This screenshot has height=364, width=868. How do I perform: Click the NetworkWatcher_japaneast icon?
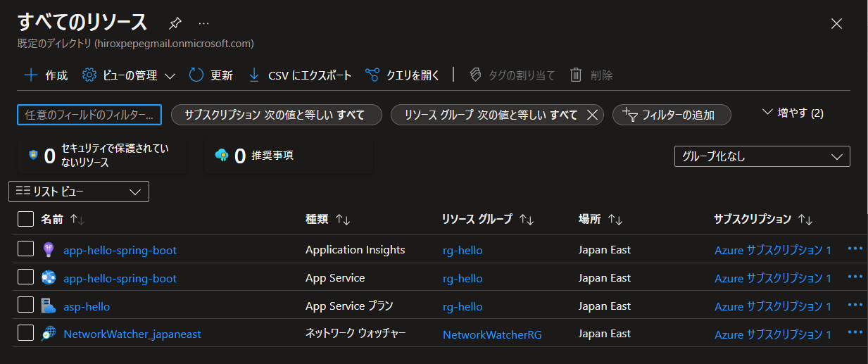click(x=49, y=334)
